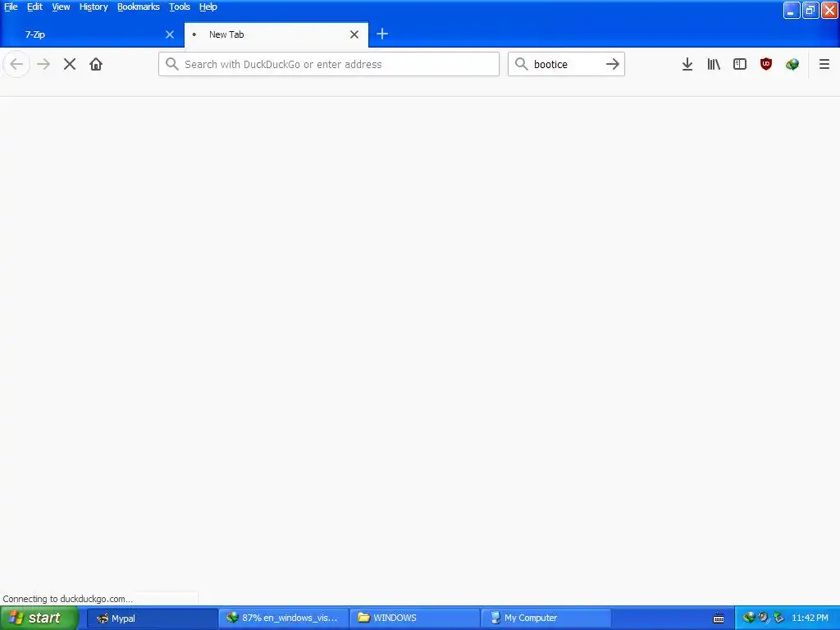840x630 pixels.
Task: Open the Home page
Action: 96,64
